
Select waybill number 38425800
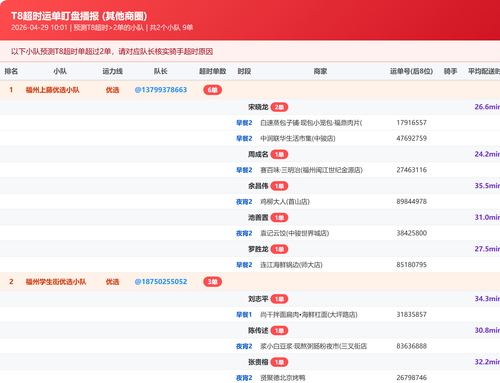click(411, 233)
